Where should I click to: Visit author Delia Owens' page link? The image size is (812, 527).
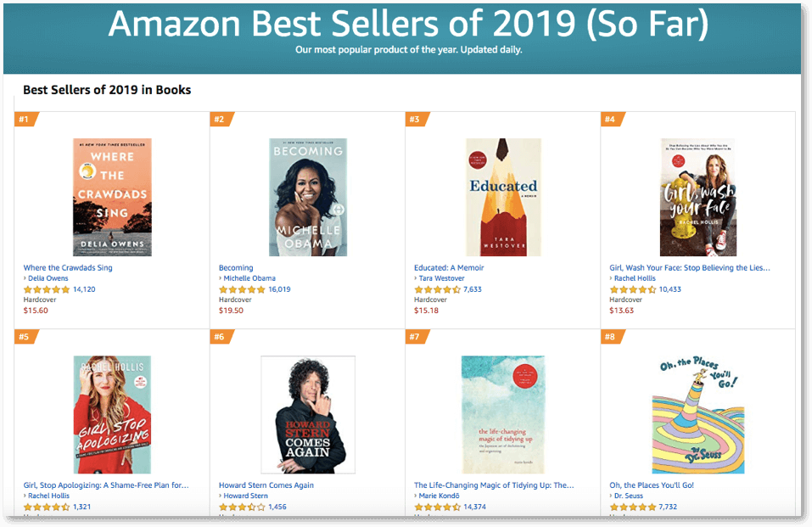pos(48,278)
